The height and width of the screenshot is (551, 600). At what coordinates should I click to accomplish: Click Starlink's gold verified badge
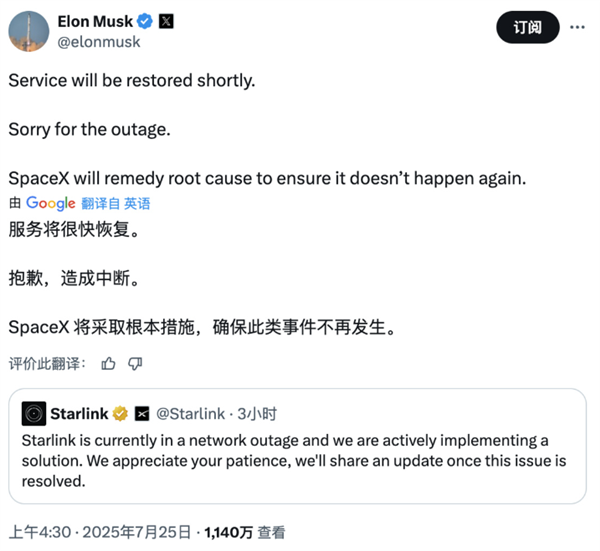point(121,413)
